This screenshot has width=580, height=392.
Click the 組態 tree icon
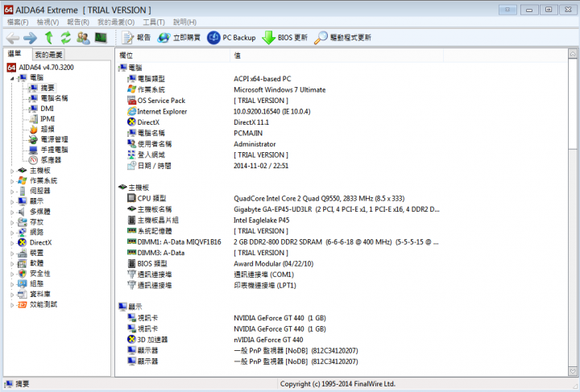pos(23,284)
